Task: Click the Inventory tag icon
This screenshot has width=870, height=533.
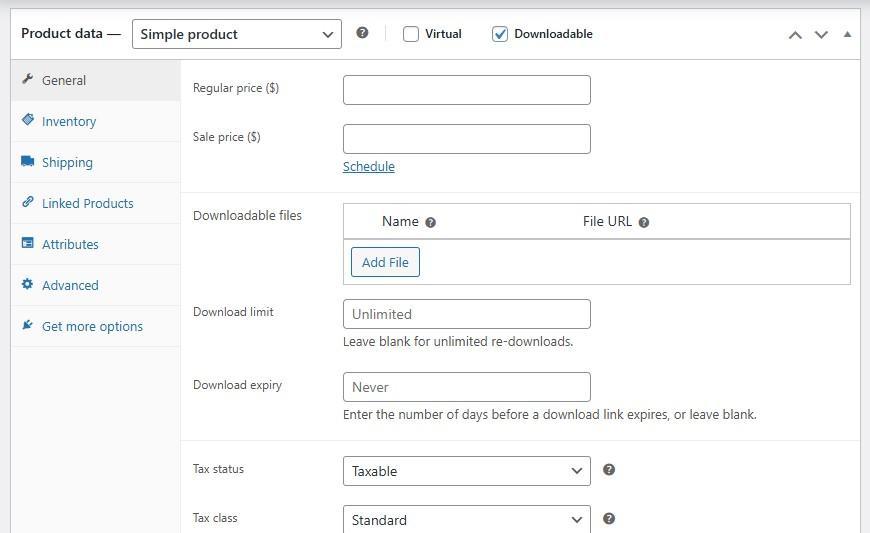Action: (28, 120)
